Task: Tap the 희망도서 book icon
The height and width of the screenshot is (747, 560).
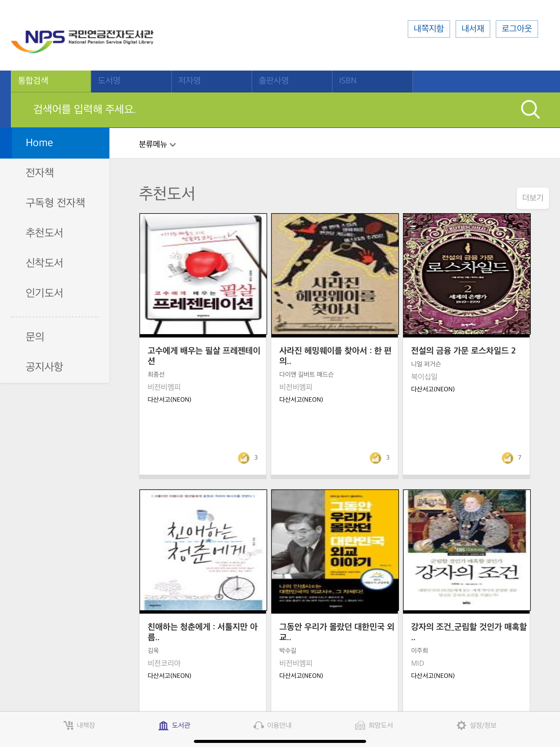Action: coord(360,725)
